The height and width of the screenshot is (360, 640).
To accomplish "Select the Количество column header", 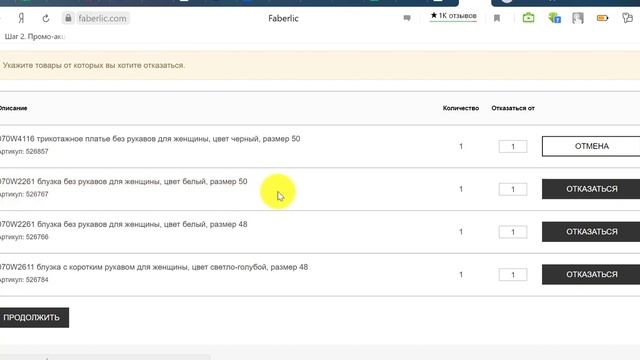I will coord(461,108).
